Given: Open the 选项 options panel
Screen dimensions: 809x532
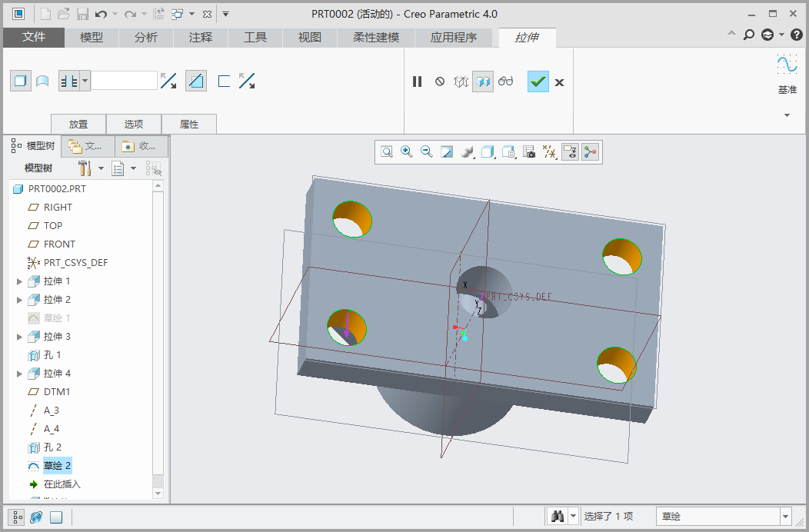Looking at the screenshot, I should [134, 124].
